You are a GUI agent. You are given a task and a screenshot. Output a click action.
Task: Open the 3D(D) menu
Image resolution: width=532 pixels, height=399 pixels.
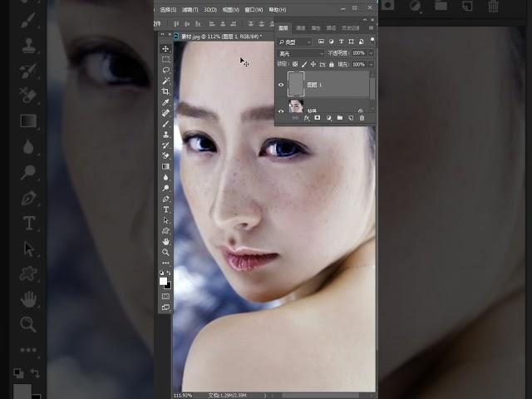tap(210, 10)
